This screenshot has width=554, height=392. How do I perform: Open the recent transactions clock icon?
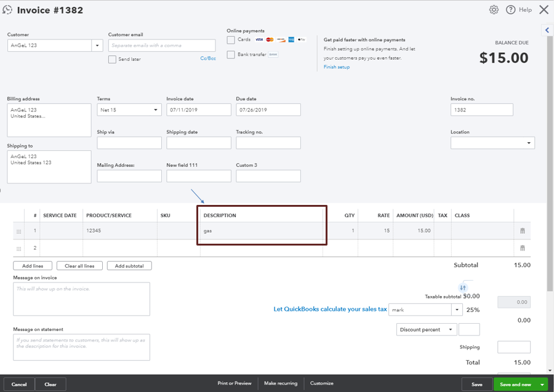(7, 10)
